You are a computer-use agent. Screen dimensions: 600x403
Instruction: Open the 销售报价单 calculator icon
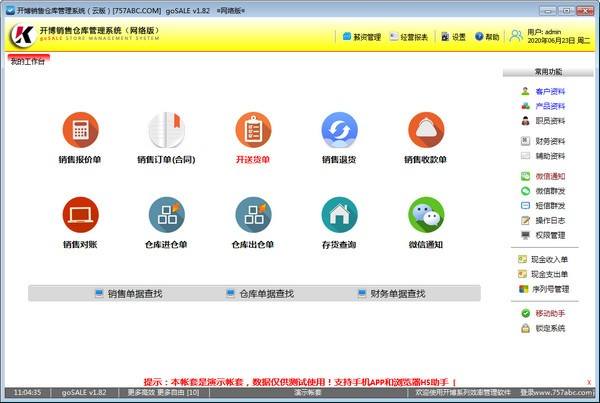(81, 129)
